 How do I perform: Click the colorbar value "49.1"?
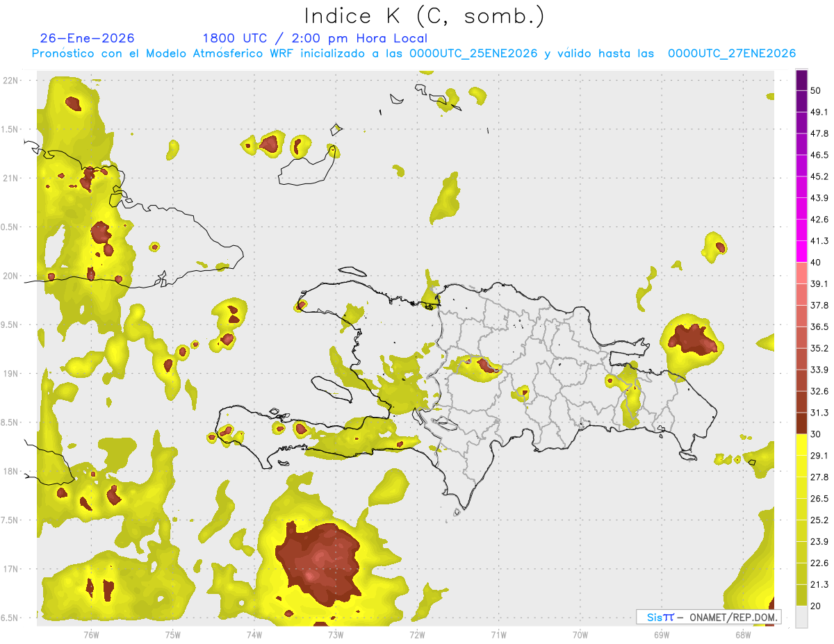819,112
